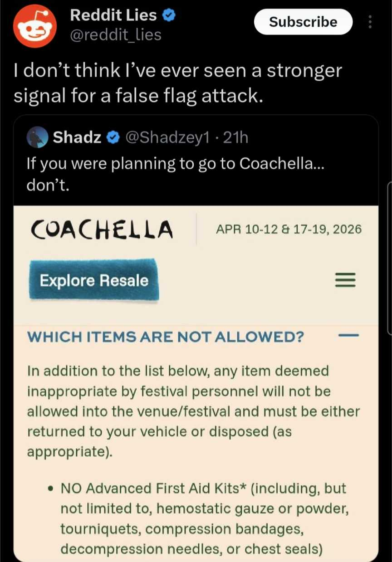
Task: Click the Shadz display name
Action: tap(77, 137)
